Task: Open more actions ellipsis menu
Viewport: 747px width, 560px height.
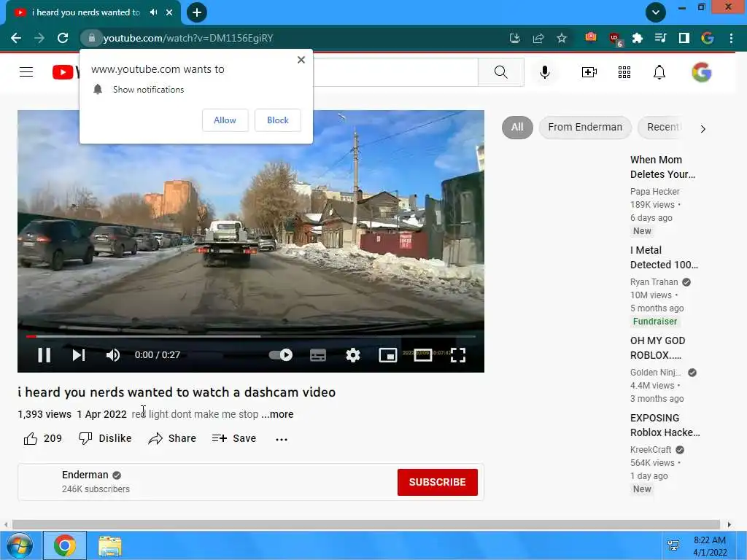Action: coord(282,439)
